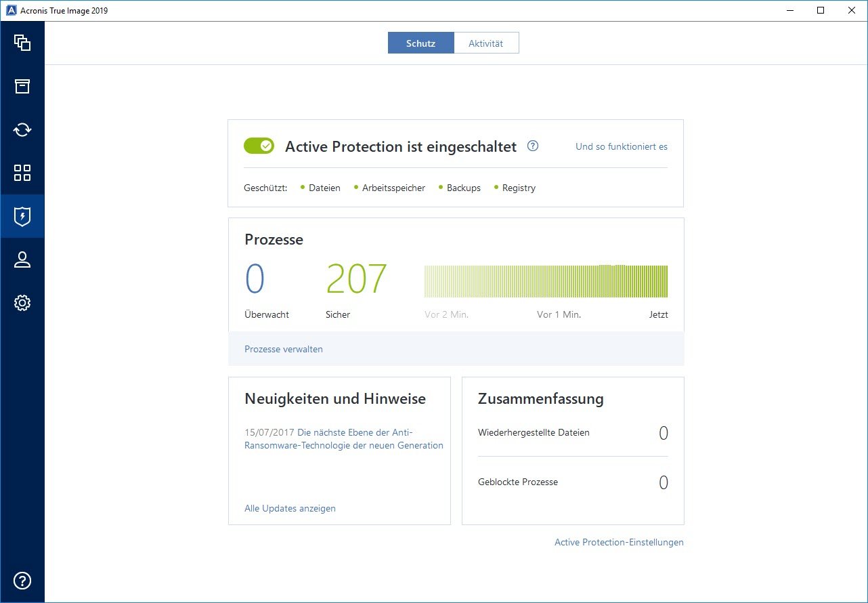Click the Acronis logo in the title bar
The image size is (868, 603).
click(11, 10)
